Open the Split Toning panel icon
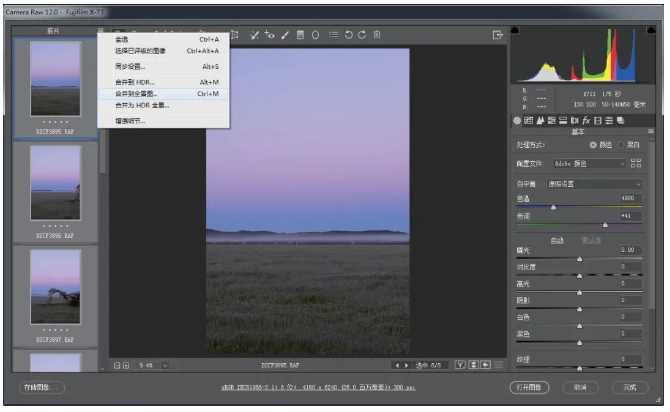Image resolution: width=670 pixels, height=412 pixels. (563, 121)
